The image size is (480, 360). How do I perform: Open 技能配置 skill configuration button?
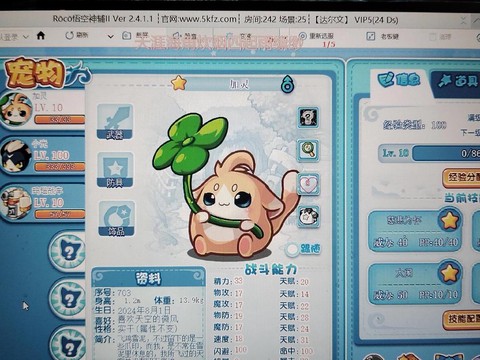(x=462, y=319)
